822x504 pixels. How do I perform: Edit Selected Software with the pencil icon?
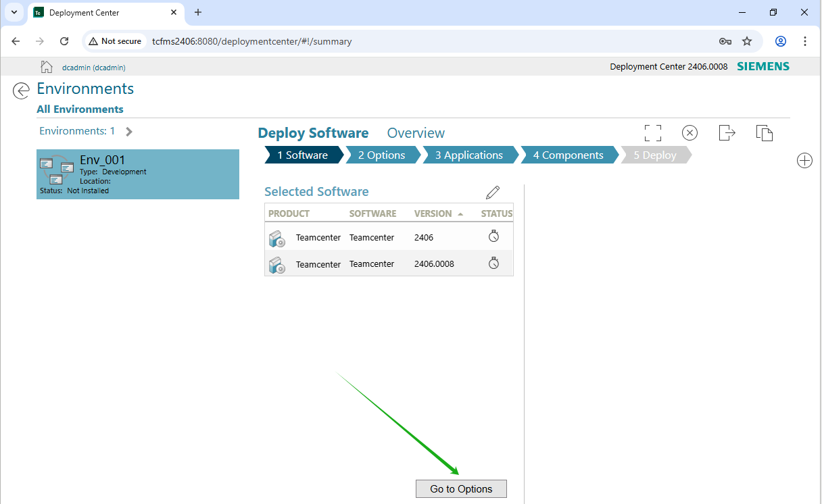point(493,193)
